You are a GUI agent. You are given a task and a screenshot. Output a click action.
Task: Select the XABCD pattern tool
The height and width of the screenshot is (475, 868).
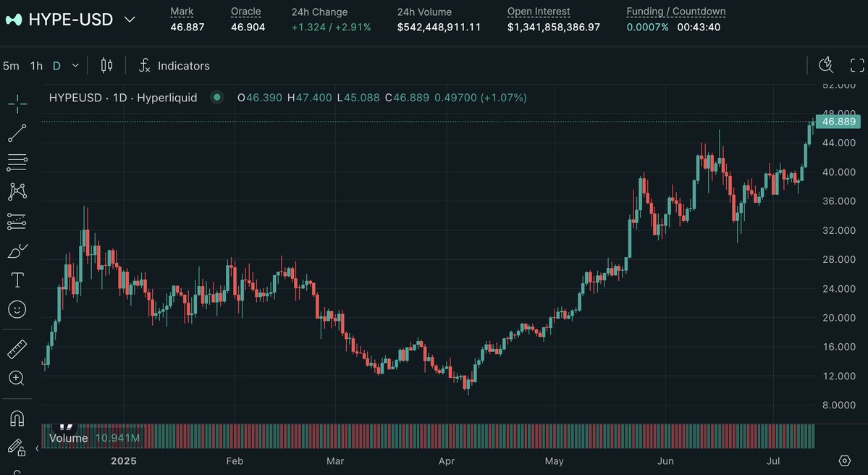pyautogui.click(x=17, y=192)
